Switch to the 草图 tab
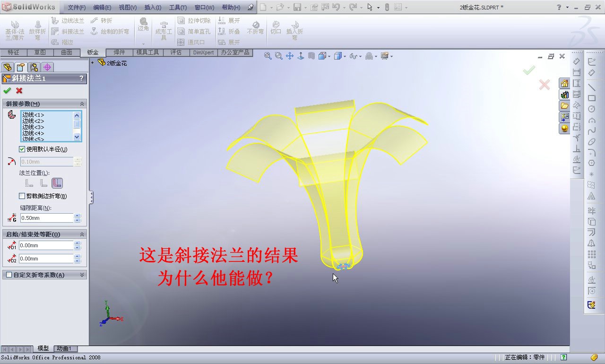This screenshot has height=364, width=605. pyautogui.click(x=40, y=52)
